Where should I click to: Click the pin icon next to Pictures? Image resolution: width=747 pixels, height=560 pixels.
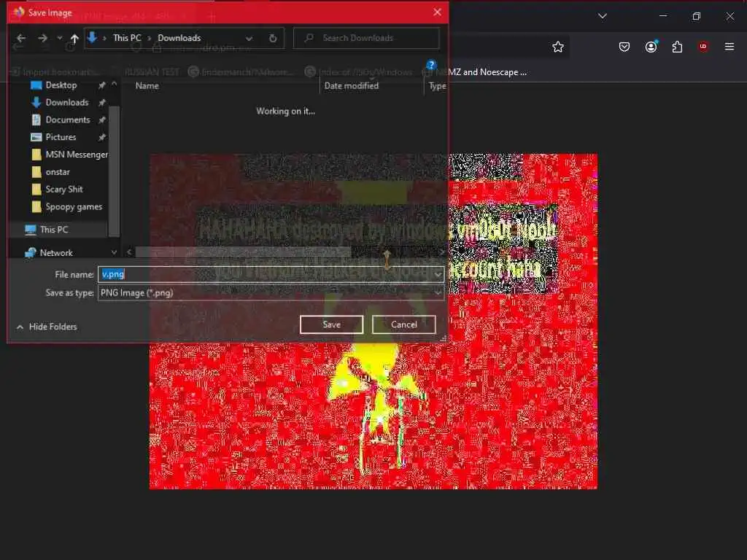(x=101, y=137)
